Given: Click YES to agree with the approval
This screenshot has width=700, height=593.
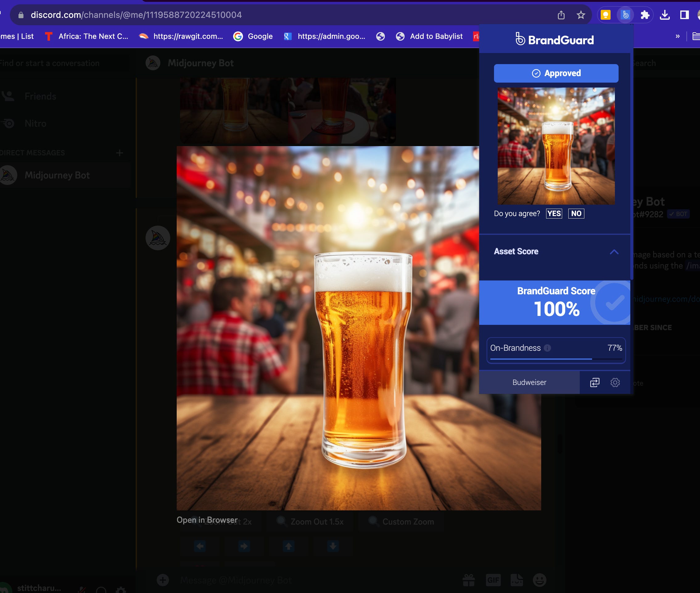Looking at the screenshot, I should click(x=554, y=214).
